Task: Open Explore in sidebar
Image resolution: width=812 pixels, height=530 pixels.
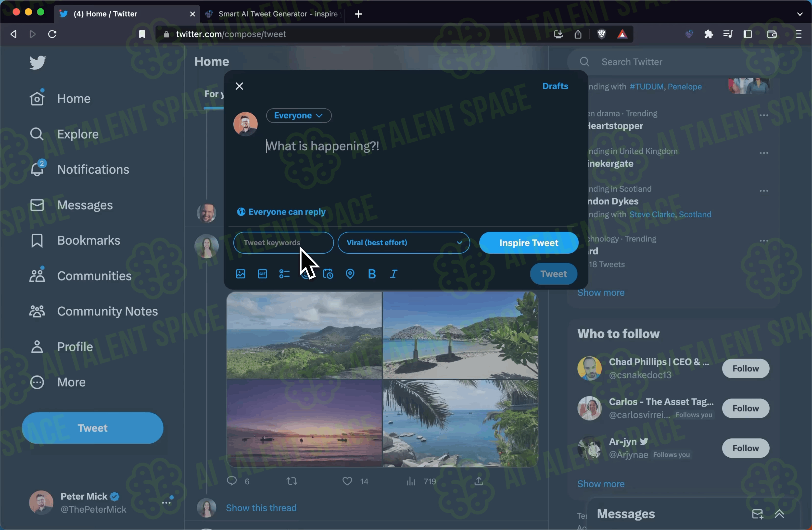Action: click(64, 134)
